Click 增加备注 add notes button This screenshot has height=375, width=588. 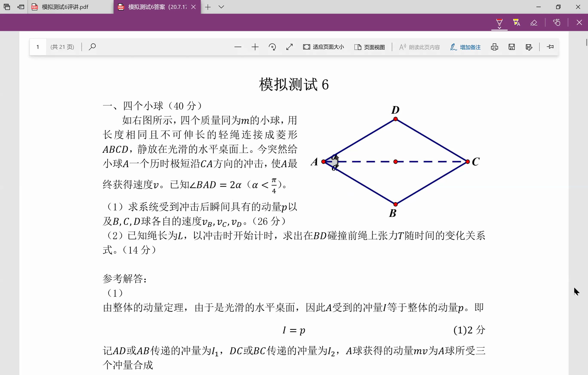point(465,47)
